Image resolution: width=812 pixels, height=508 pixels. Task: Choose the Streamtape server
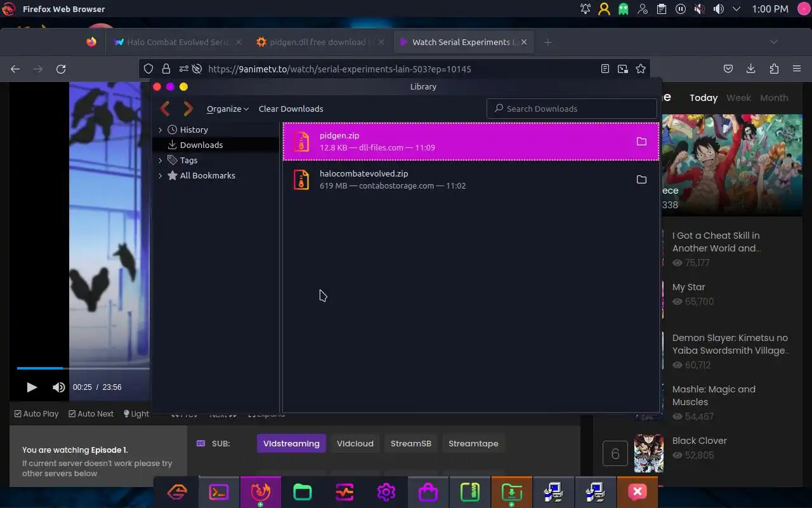(x=473, y=443)
